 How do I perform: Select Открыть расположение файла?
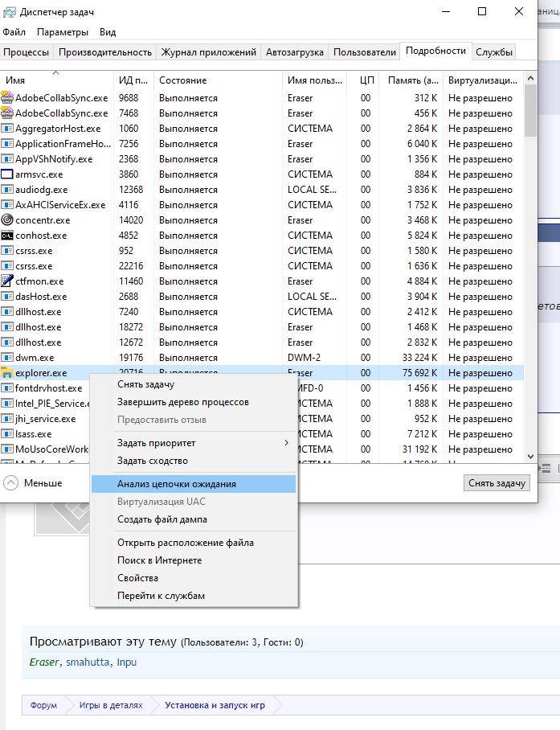pyautogui.click(x=194, y=543)
